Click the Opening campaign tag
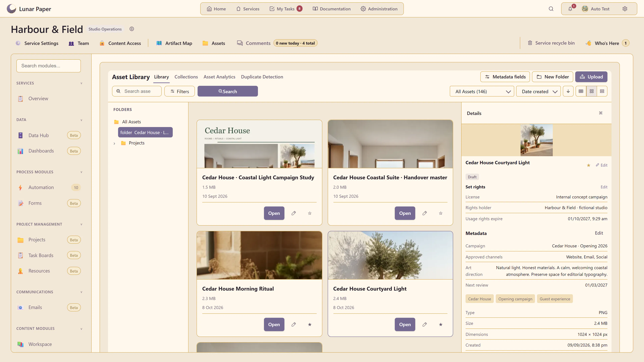 [x=515, y=299]
